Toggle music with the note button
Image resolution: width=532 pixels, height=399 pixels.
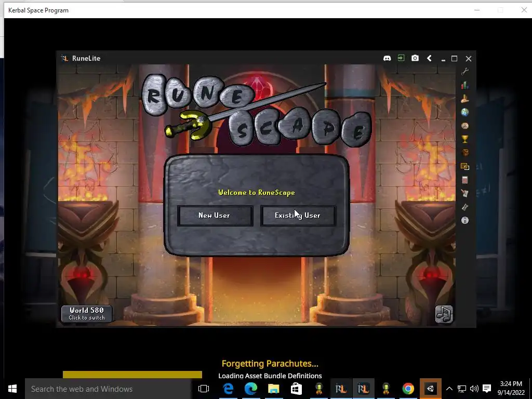[444, 314]
